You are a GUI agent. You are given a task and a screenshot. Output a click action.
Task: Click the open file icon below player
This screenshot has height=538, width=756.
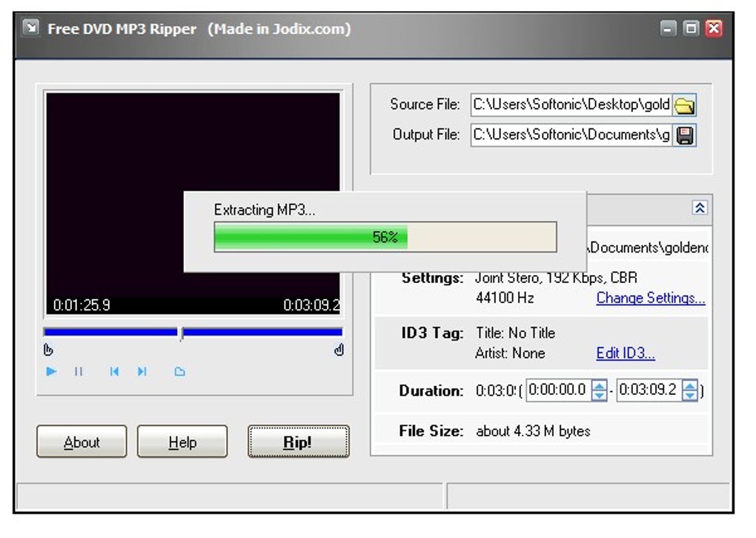(179, 371)
